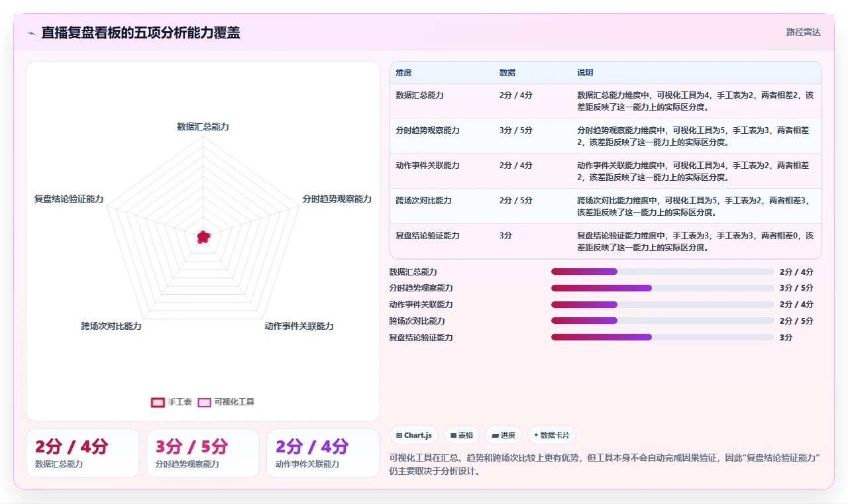Click the 动作事件关联能力 progress bar
848x504 pixels.
pyautogui.click(x=662, y=305)
